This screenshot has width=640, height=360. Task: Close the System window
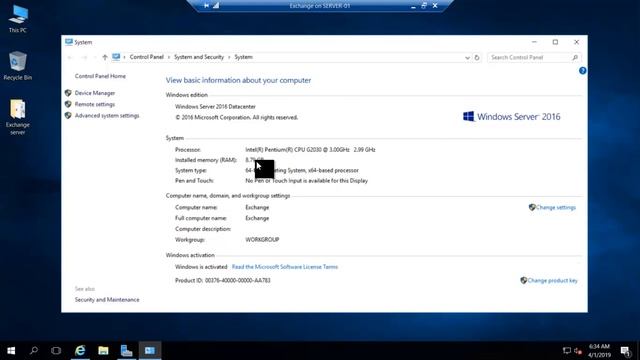[x=576, y=42]
